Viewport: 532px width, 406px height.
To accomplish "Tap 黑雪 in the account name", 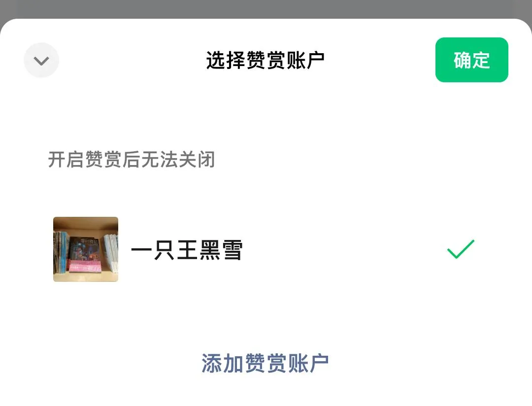I will 221,250.
